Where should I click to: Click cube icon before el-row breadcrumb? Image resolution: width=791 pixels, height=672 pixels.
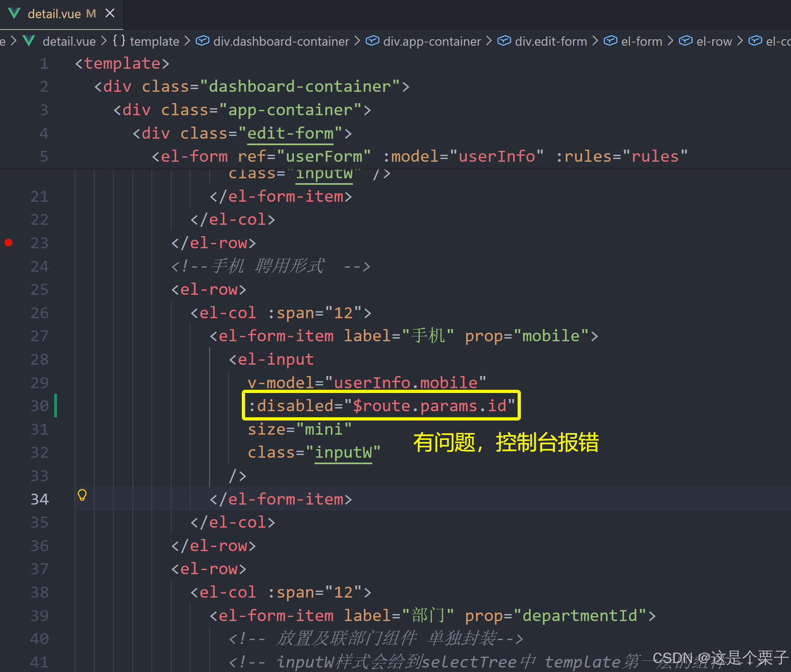pos(686,41)
